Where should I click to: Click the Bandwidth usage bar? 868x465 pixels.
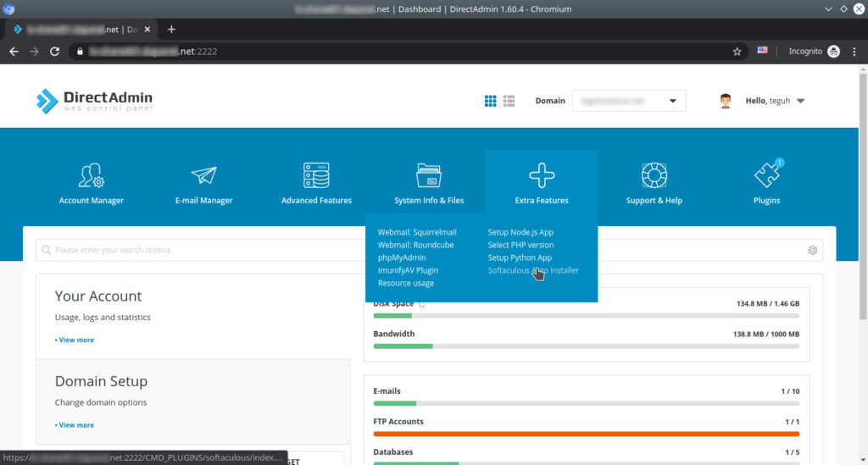point(587,346)
